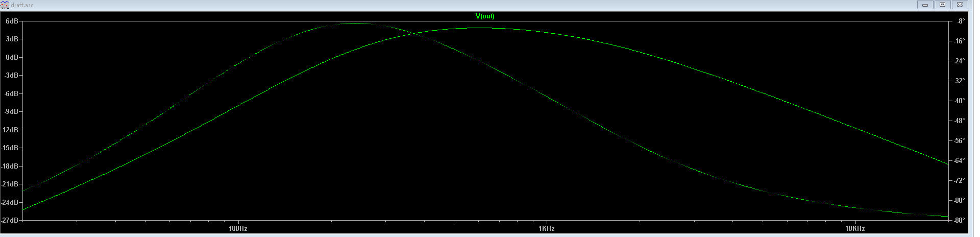980x237 pixels.
Task: Click the -40° phase axis label
Action: (x=960, y=101)
